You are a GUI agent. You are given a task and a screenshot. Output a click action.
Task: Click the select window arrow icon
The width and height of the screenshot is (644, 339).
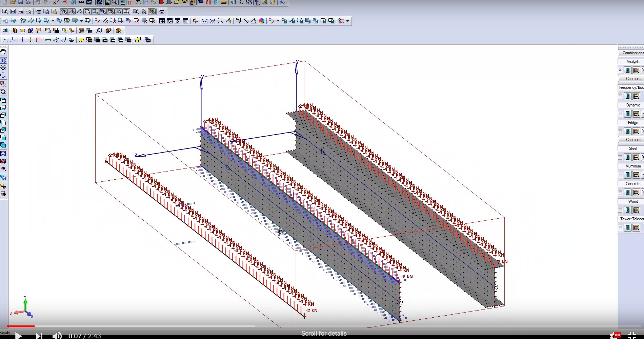5,12
